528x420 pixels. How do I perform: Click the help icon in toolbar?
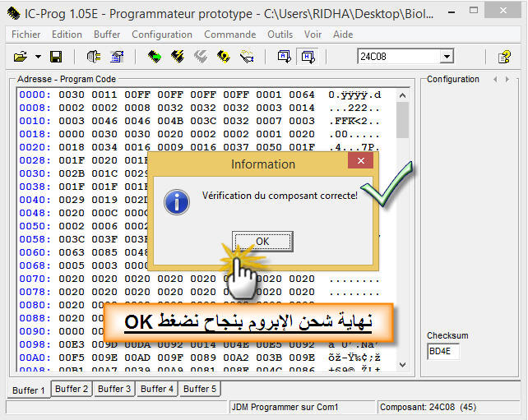505,57
